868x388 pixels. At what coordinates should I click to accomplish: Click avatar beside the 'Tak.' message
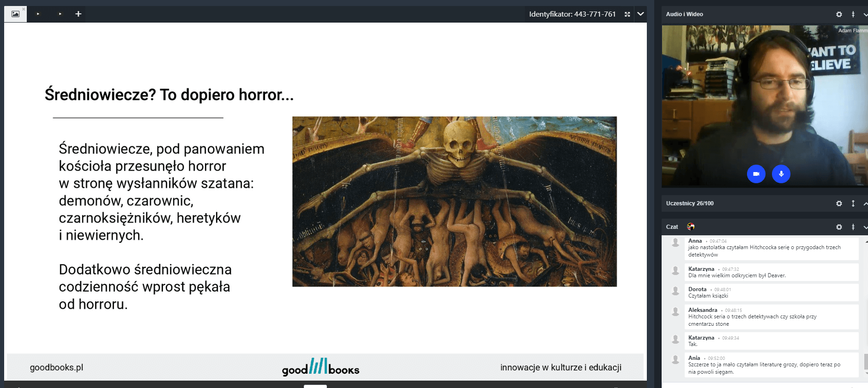[x=675, y=340]
